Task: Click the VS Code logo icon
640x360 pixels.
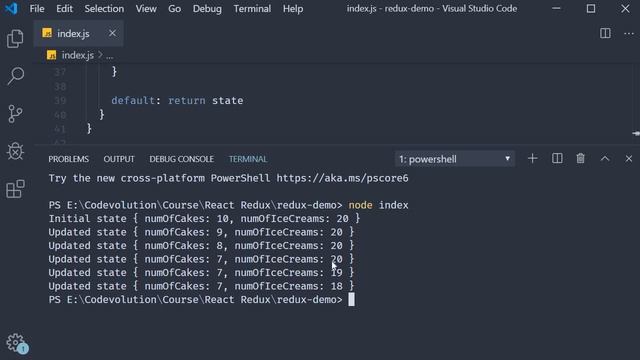Action: pyautogui.click(x=11, y=8)
